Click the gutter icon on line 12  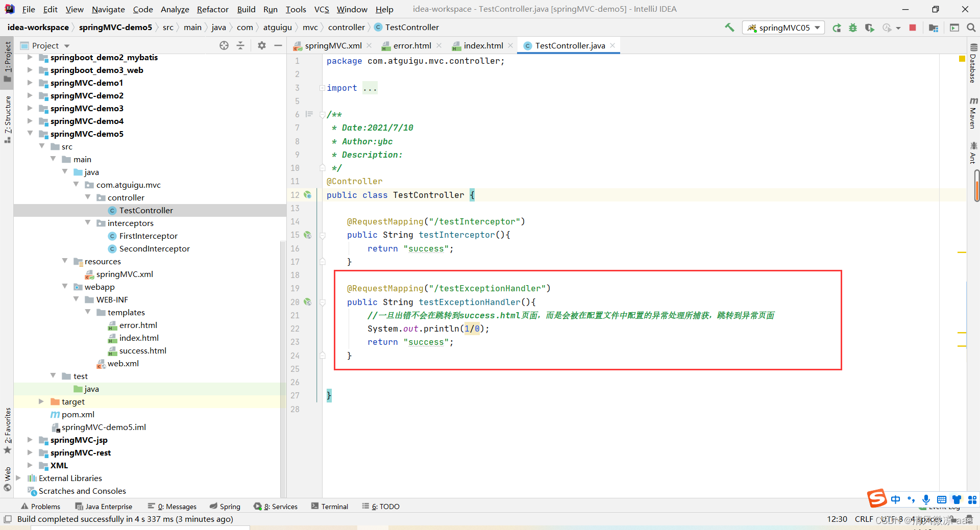[308, 195]
